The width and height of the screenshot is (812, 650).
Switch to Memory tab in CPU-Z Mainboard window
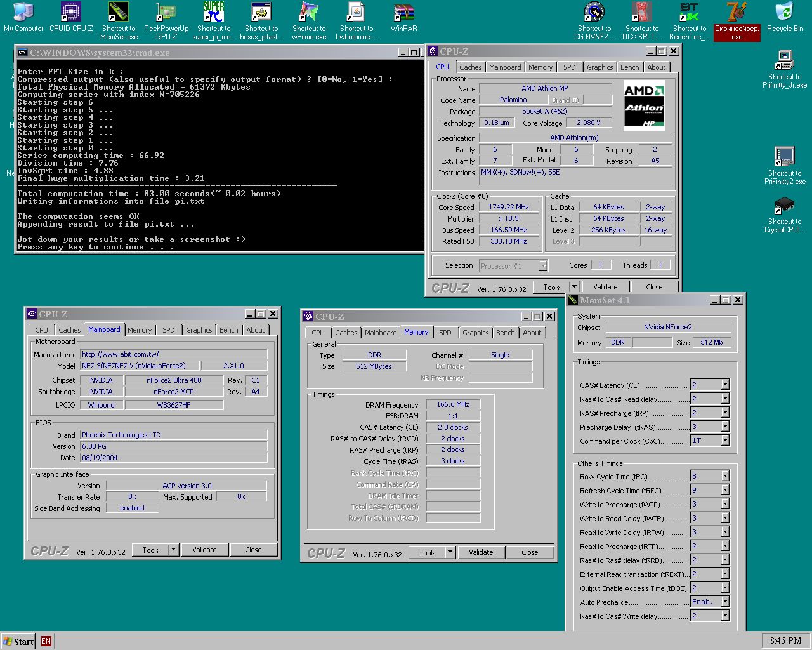tap(140, 330)
